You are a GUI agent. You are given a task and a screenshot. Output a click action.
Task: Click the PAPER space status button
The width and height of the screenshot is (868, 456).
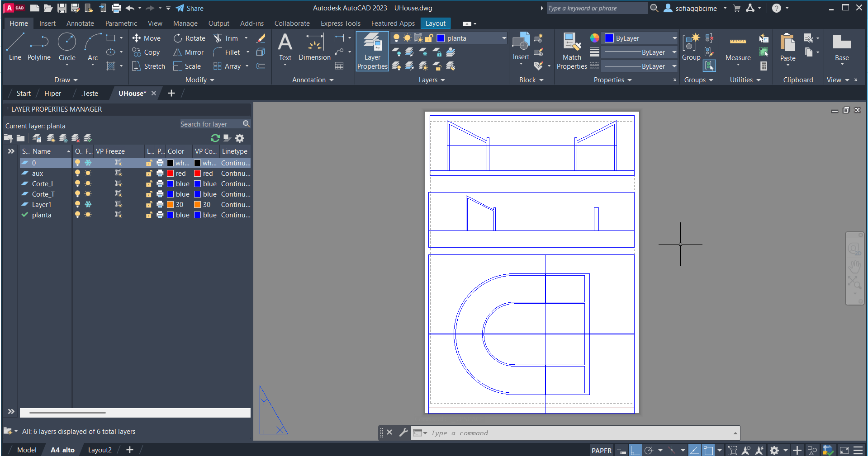(x=601, y=451)
